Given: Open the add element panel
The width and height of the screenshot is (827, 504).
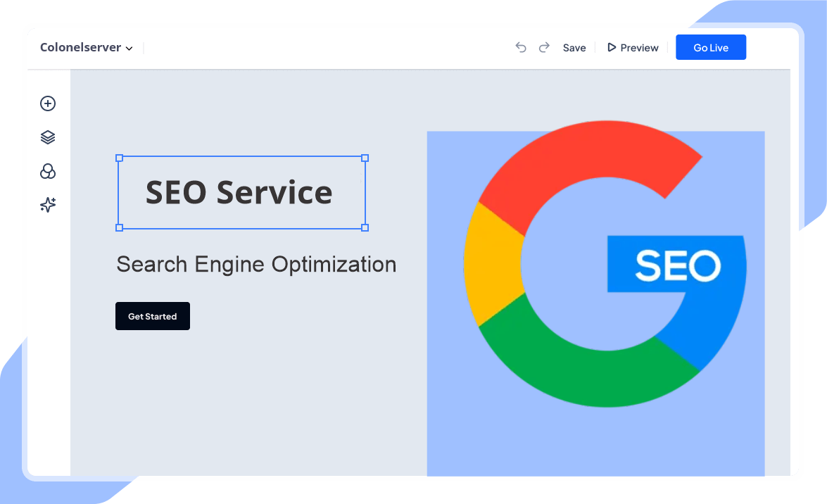Looking at the screenshot, I should tap(47, 103).
